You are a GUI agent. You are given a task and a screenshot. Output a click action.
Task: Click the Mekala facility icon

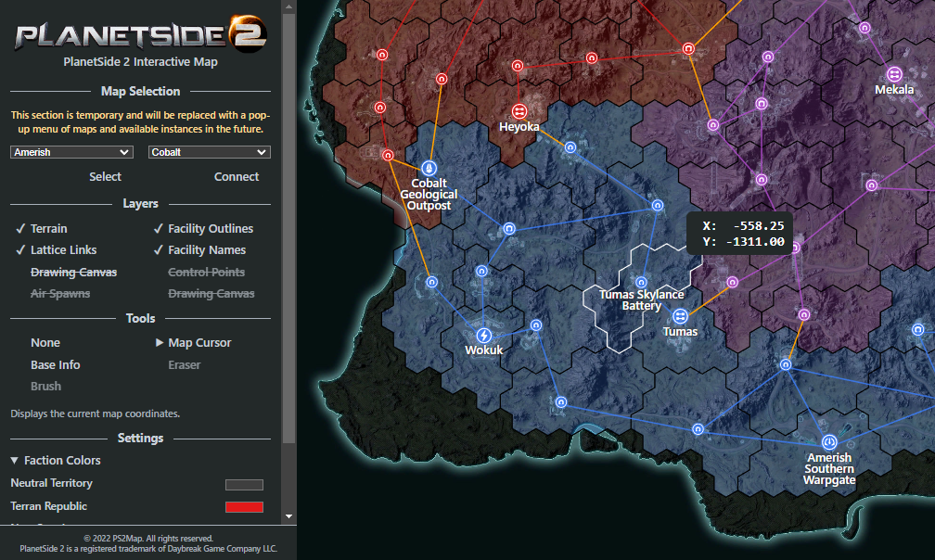pos(894,74)
